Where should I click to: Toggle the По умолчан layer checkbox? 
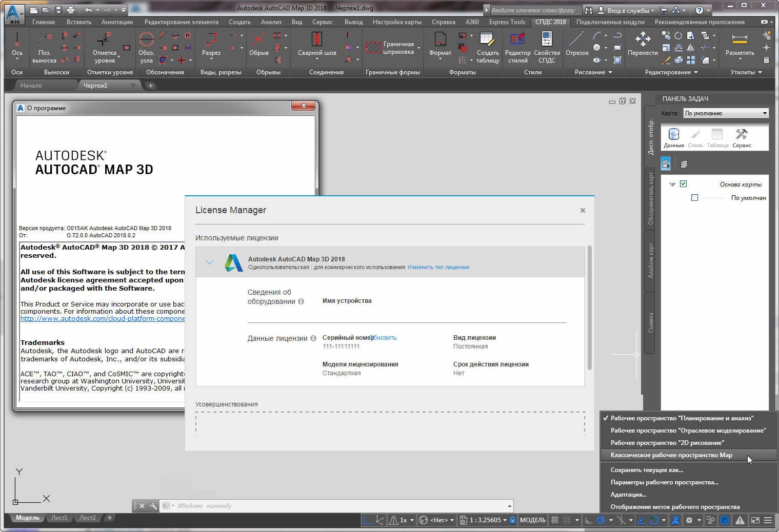point(694,197)
